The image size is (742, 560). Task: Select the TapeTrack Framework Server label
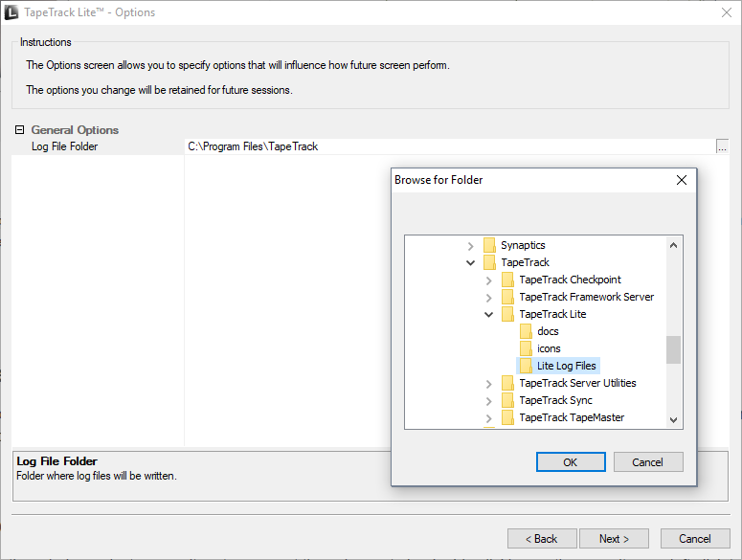[586, 297]
